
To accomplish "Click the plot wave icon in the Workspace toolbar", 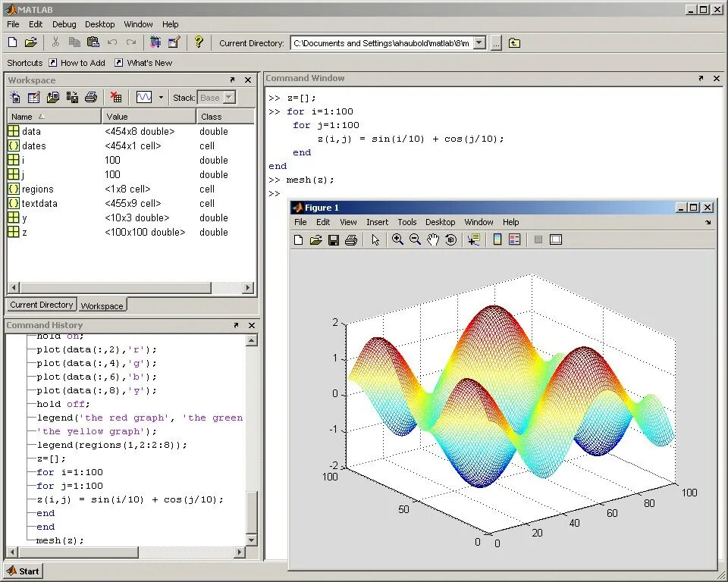I will (x=144, y=97).
